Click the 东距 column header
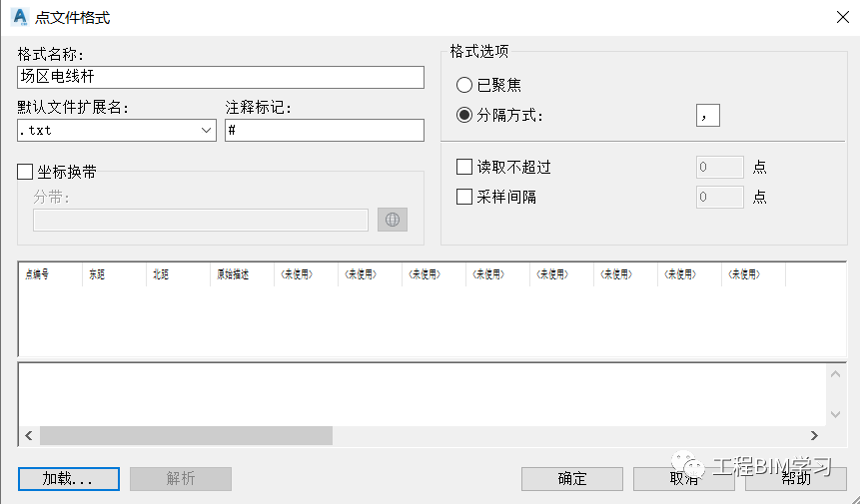This screenshot has width=860, height=504. 114,274
